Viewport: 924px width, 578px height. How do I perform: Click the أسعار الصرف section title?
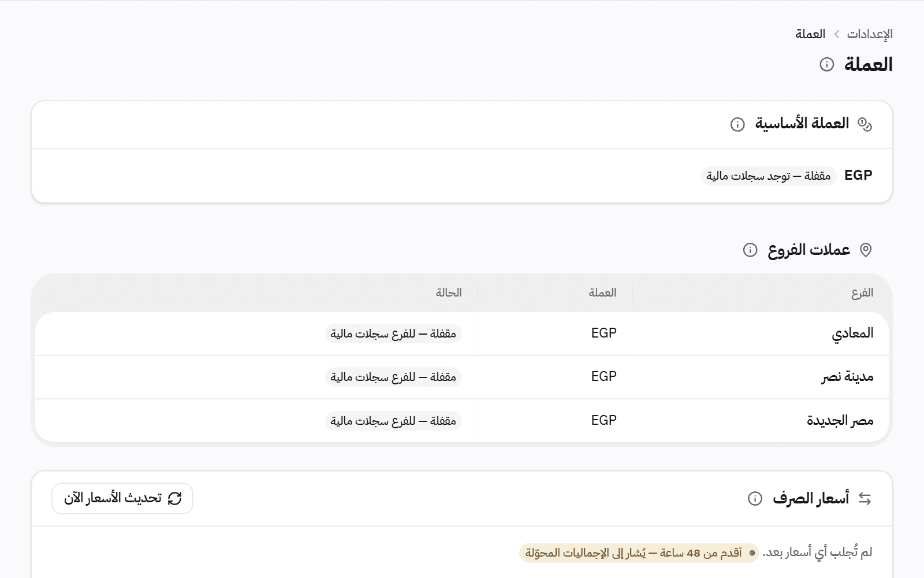[x=811, y=498]
